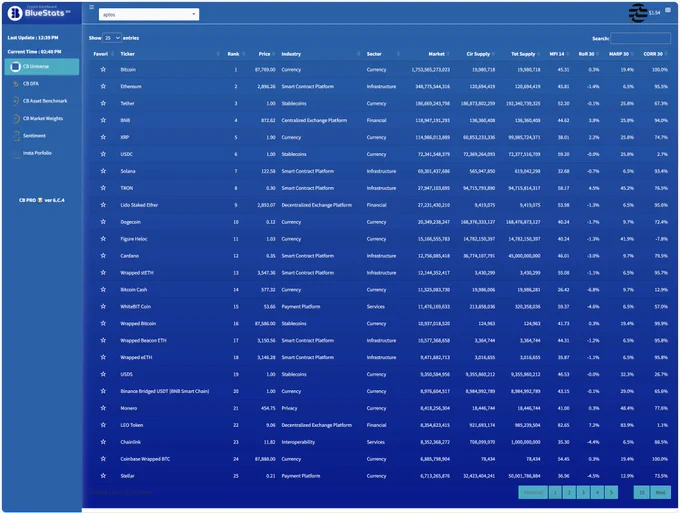680x513 pixels.
Task: Click the Ethereum ticker name
Action: 131,86
